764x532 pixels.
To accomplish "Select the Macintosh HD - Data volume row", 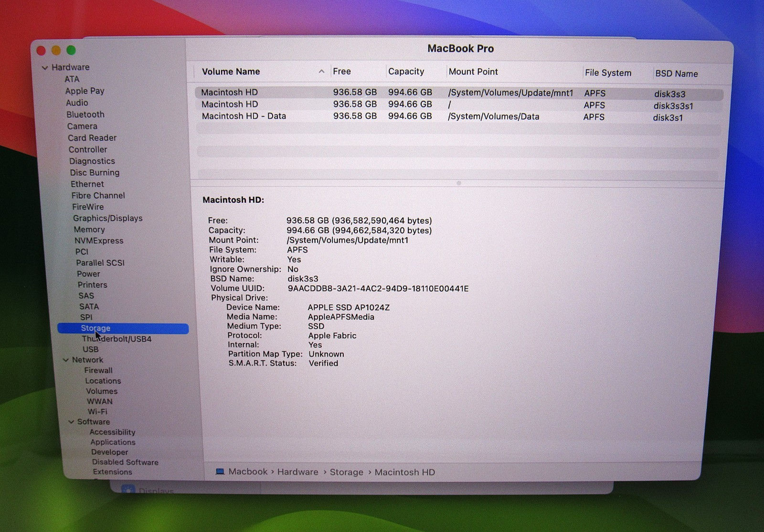I will click(x=459, y=116).
